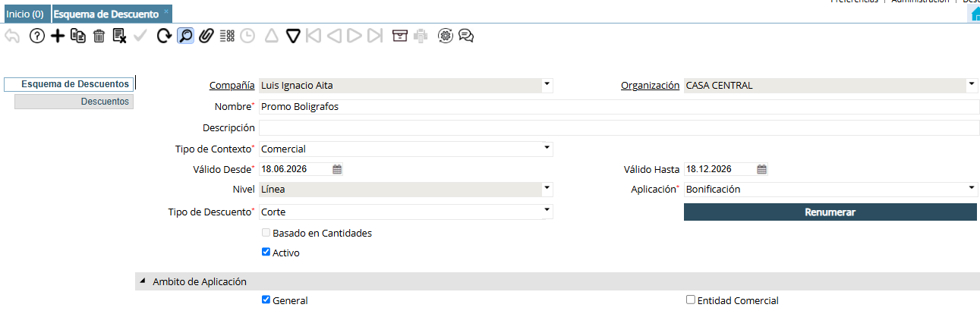
Task: Click the history clock icon
Action: point(247,36)
